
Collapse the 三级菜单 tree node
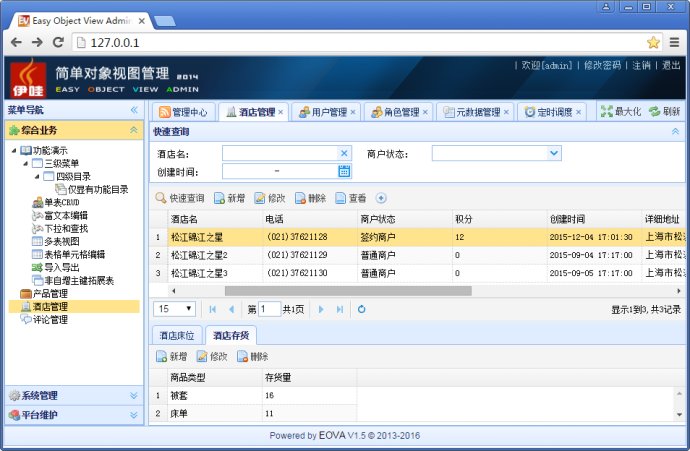tap(26, 164)
